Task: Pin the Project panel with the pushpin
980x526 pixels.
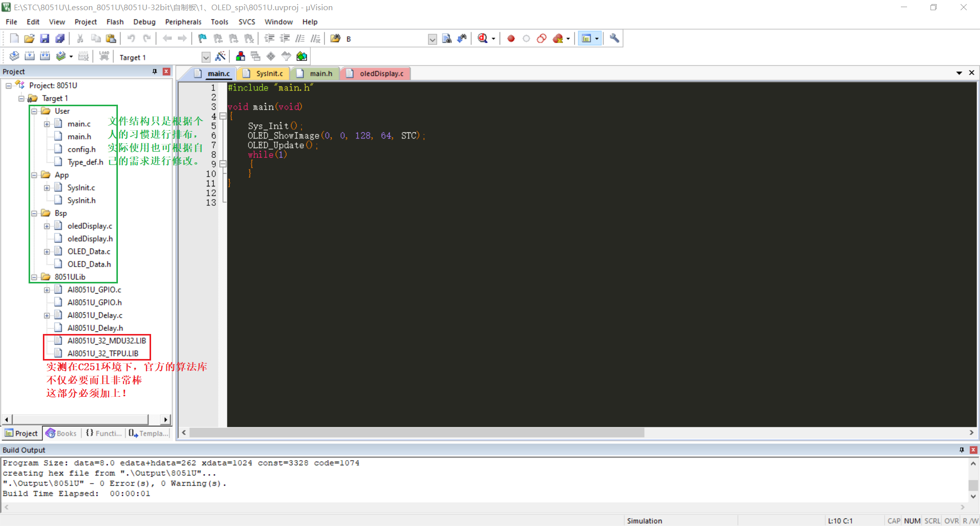Action: coord(155,71)
